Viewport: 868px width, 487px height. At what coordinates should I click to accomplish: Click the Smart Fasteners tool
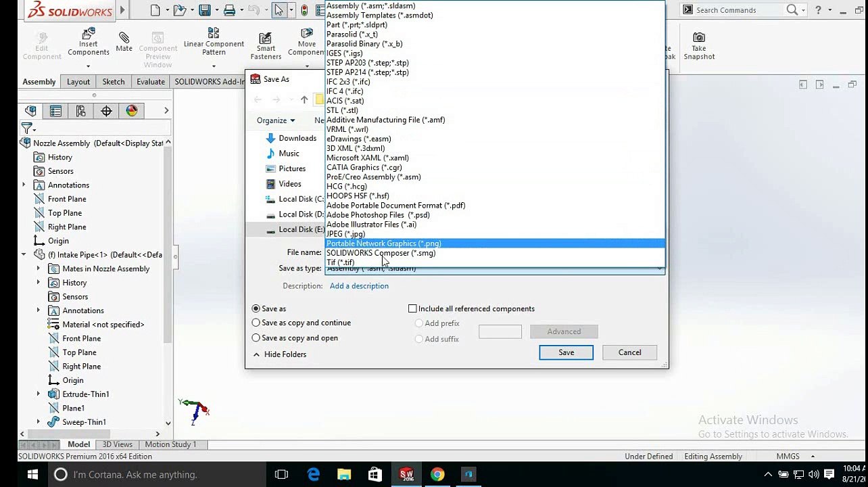click(266, 46)
